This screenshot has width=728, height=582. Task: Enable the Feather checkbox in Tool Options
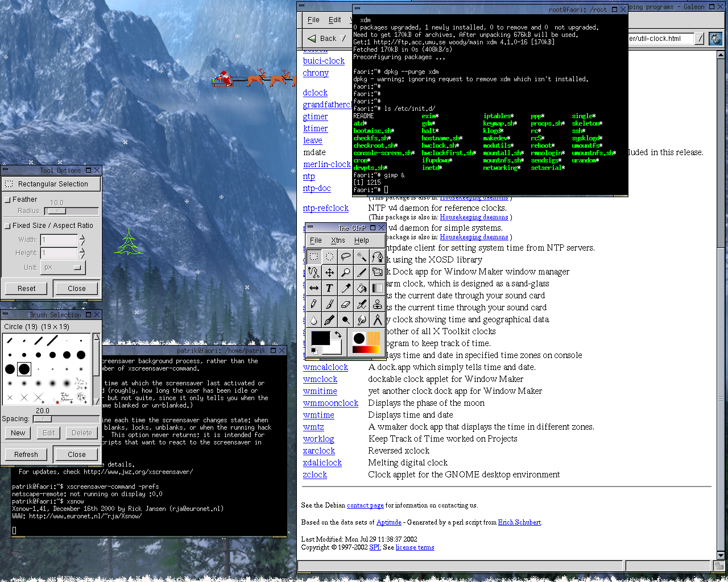coord(7,199)
